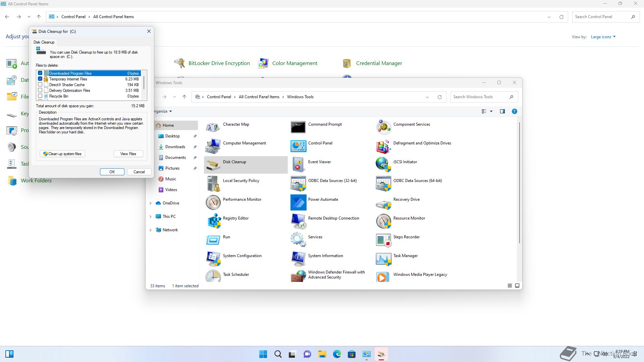Go to Home in navigation pane
The width and height of the screenshot is (644, 362).
(x=176, y=125)
